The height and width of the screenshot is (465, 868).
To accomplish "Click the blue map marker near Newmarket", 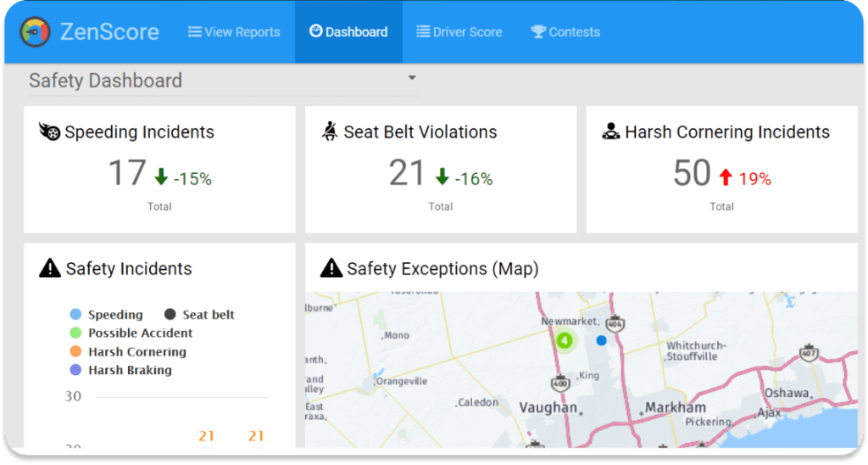I will click(x=602, y=340).
